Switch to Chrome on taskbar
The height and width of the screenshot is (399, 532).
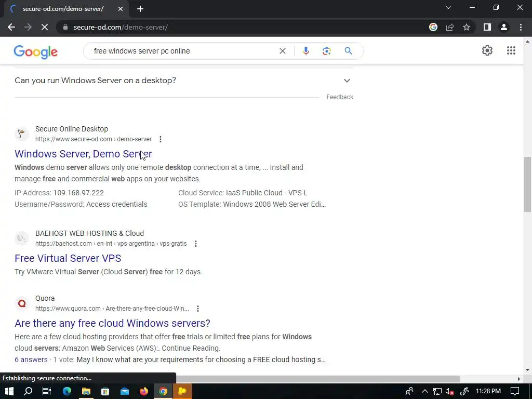[163, 391]
